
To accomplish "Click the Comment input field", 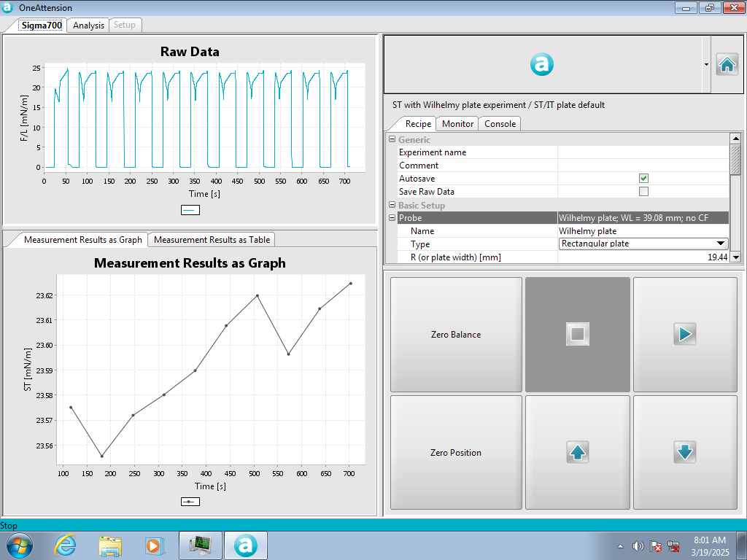I will click(643, 166).
